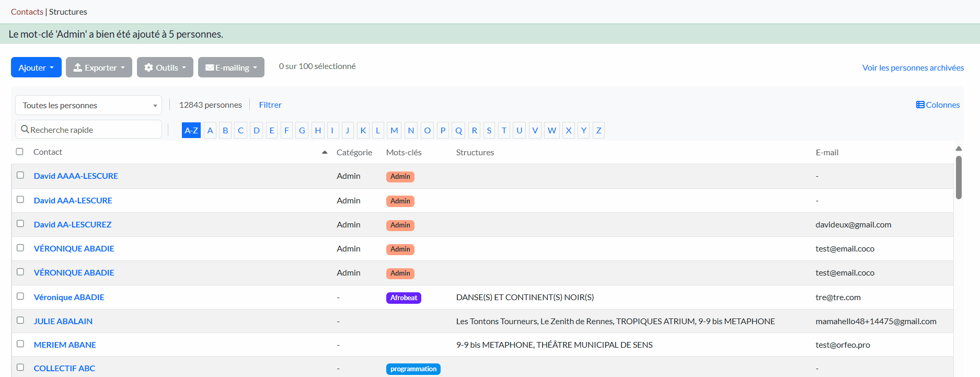Open the Ajouter dropdown

pyautogui.click(x=36, y=67)
